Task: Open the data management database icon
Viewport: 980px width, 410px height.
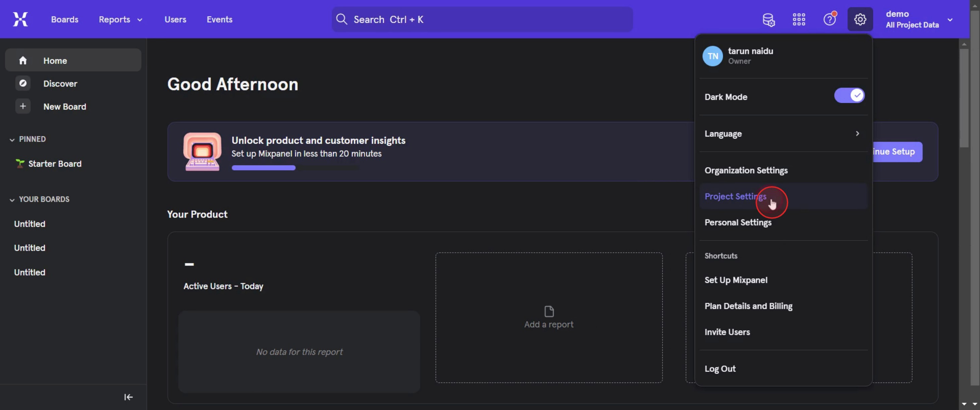Action: [x=768, y=19]
